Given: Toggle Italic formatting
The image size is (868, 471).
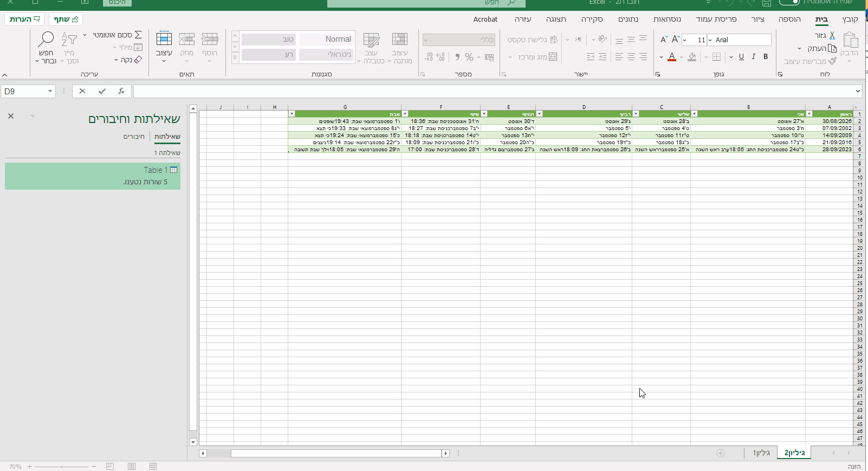Looking at the screenshot, I should point(753,57).
